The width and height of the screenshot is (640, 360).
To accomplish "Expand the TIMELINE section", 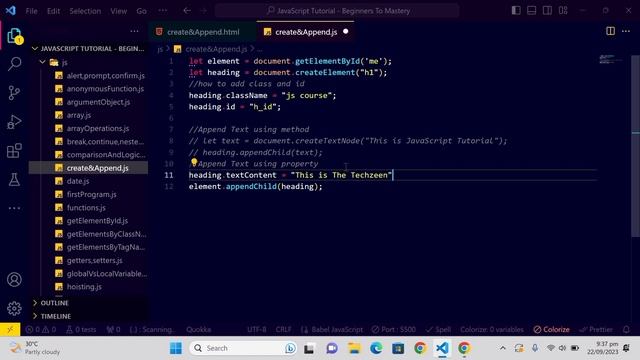I will click(51, 316).
